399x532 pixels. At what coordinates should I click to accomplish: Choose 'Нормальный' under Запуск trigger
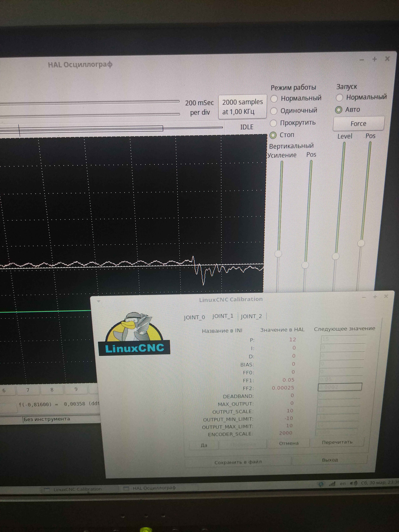click(340, 98)
